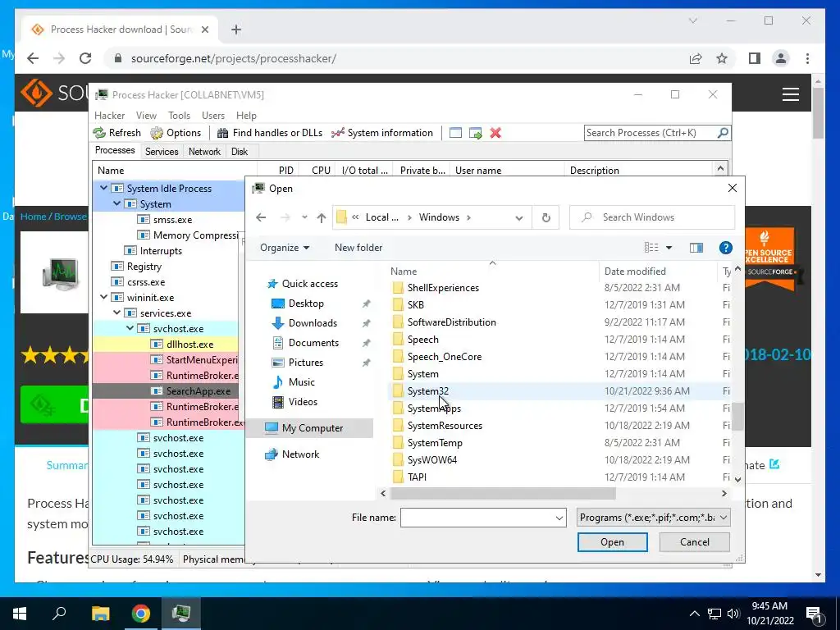Image resolution: width=840 pixels, height=630 pixels.
Task: Collapse the wininit.exe tree node
Action: pos(103,297)
